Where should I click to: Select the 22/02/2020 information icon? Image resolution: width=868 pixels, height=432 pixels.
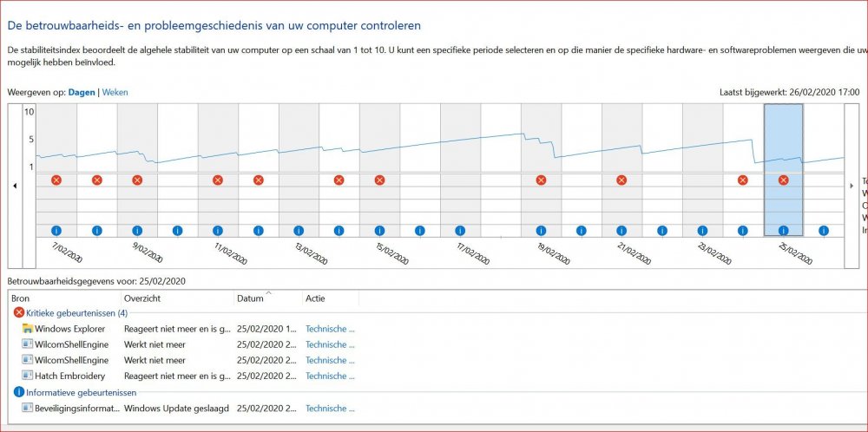point(662,231)
